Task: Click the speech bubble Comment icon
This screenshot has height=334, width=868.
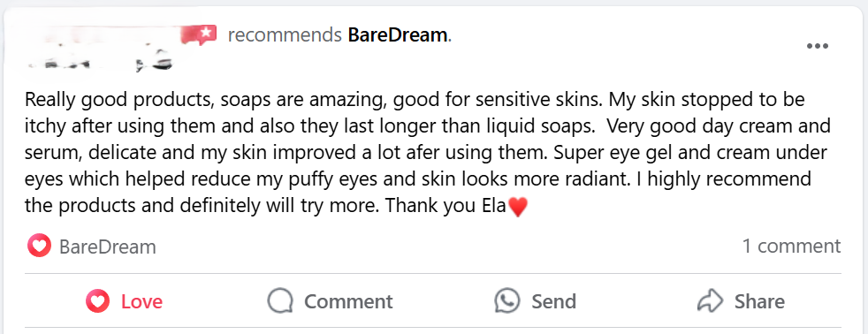Action: point(280,302)
